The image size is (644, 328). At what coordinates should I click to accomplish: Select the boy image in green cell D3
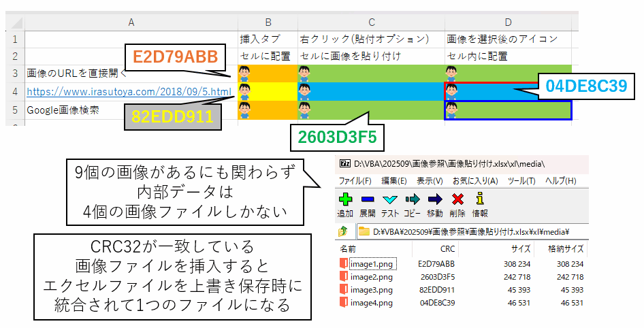(x=451, y=73)
